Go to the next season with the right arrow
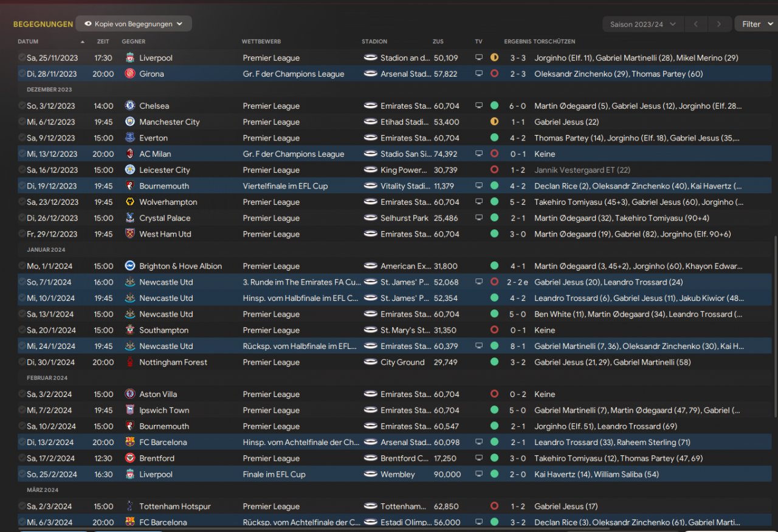The height and width of the screenshot is (532, 778). click(x=719, y=24)
